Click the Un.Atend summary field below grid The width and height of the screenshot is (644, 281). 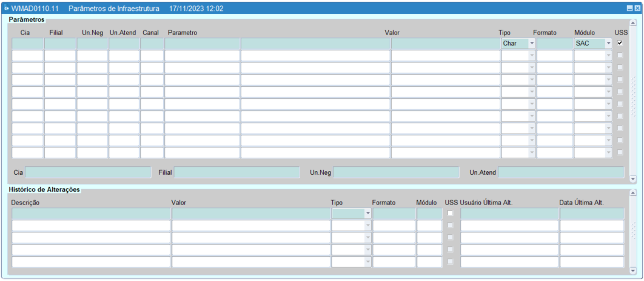coord(561,172)
